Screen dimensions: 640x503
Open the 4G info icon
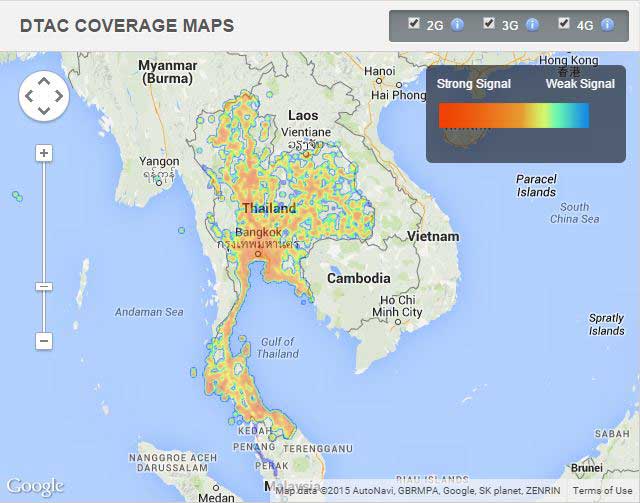click(607, 25)
